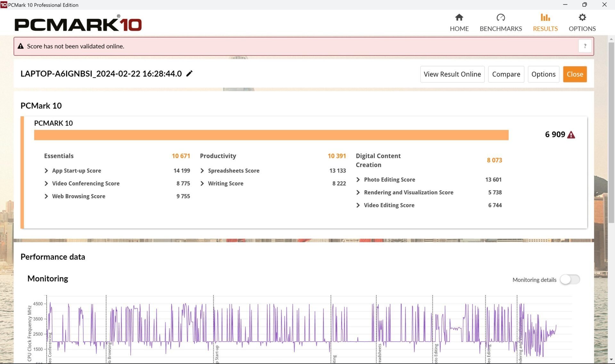Click the PCMARK 10 logo
The image size is (615, 364).
pos(78,23)
